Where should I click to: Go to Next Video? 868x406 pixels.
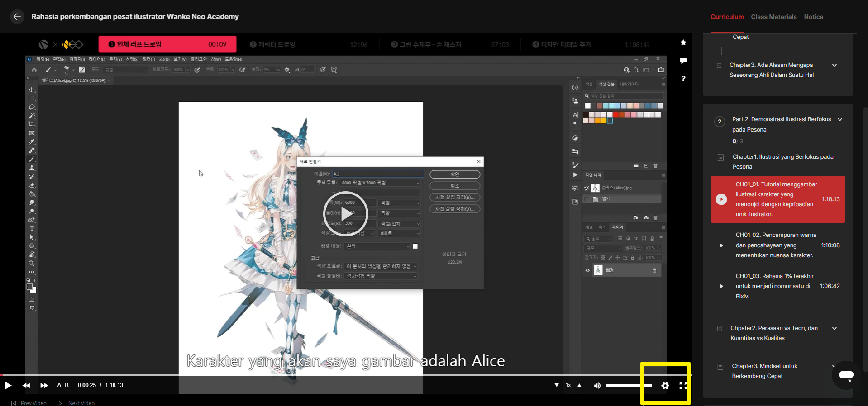pyautogui.click(x=76, y=403)
